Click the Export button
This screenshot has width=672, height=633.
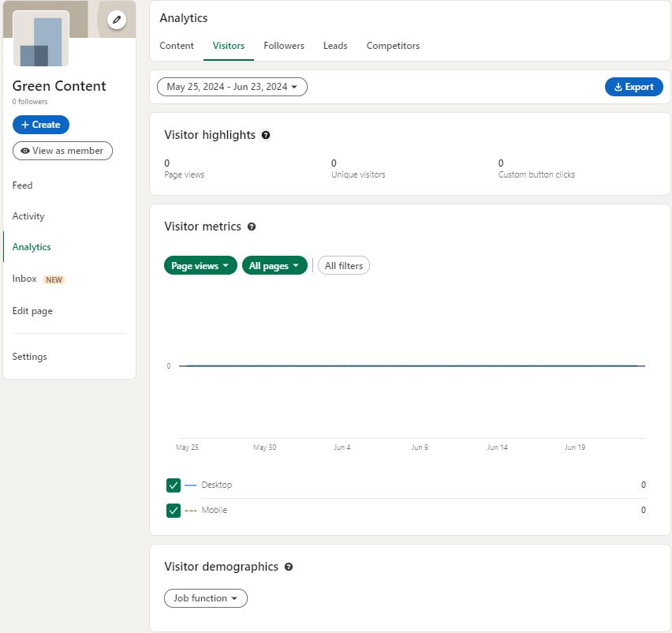(633, 87)
